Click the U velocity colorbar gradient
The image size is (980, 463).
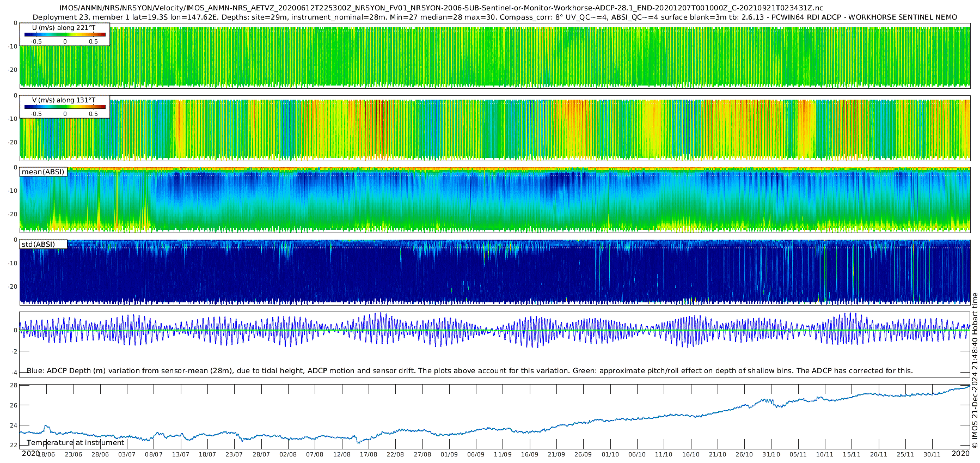click(65, 34)
